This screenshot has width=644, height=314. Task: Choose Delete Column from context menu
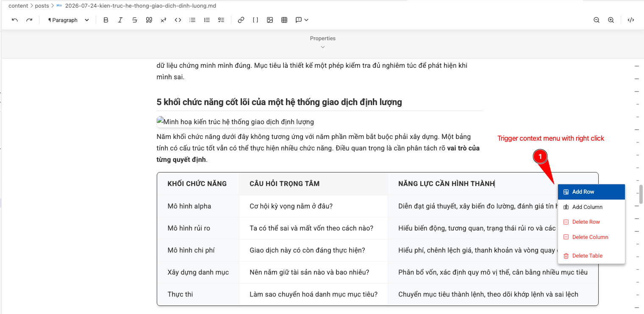(x=591, y=237)
